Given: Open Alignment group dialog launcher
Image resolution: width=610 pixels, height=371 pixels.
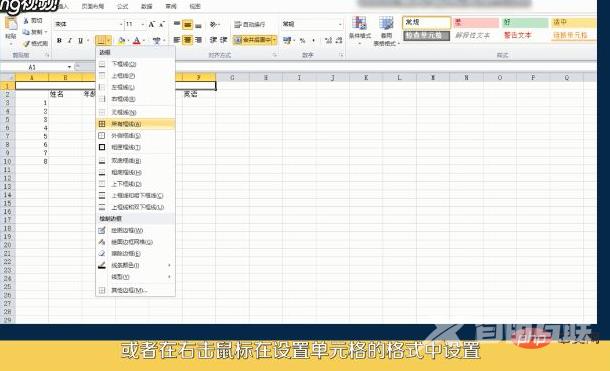Looking at the screenshot, I should [275, 55].
